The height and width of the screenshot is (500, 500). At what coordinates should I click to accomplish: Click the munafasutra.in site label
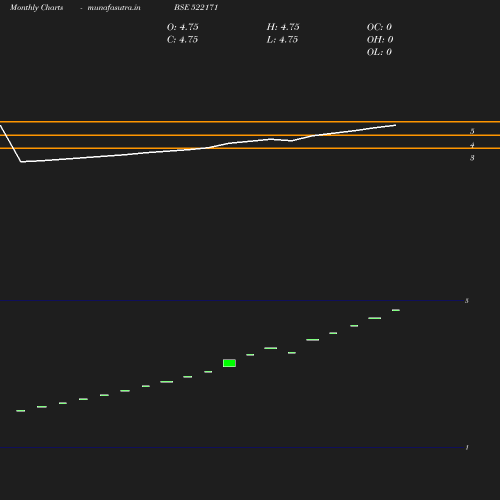tap(114, 7)
